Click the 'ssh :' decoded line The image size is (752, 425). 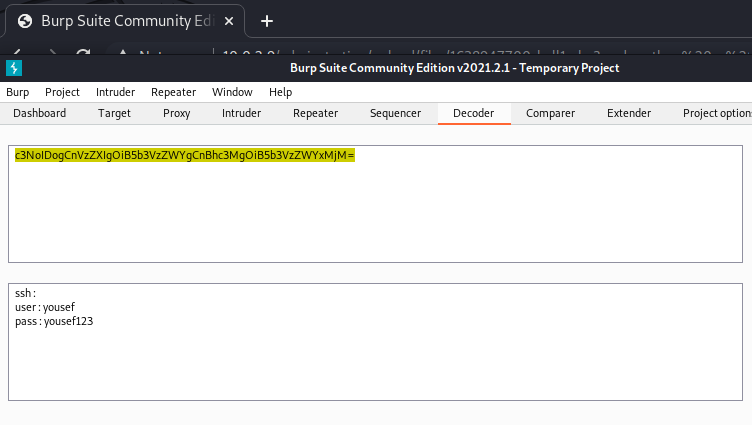[25, 293]
